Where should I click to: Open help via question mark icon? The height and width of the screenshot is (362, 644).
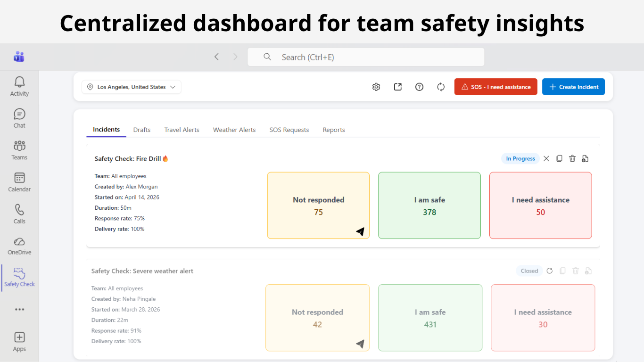[419, 87]
